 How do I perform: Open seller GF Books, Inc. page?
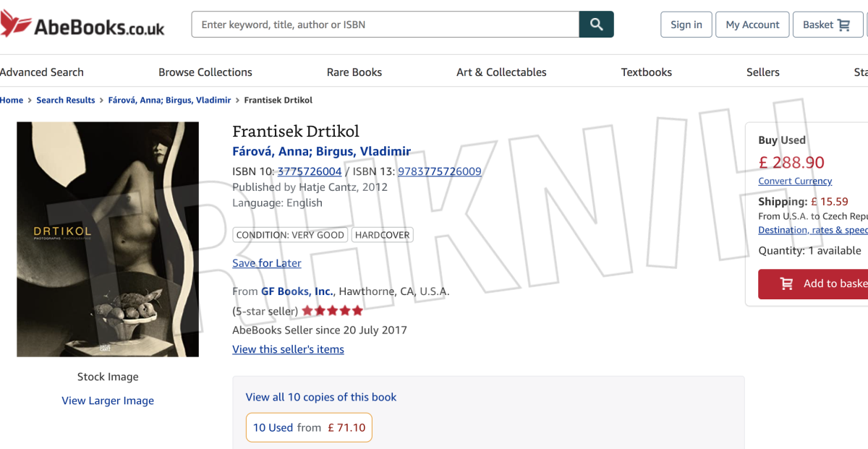[x=297, y=291]
